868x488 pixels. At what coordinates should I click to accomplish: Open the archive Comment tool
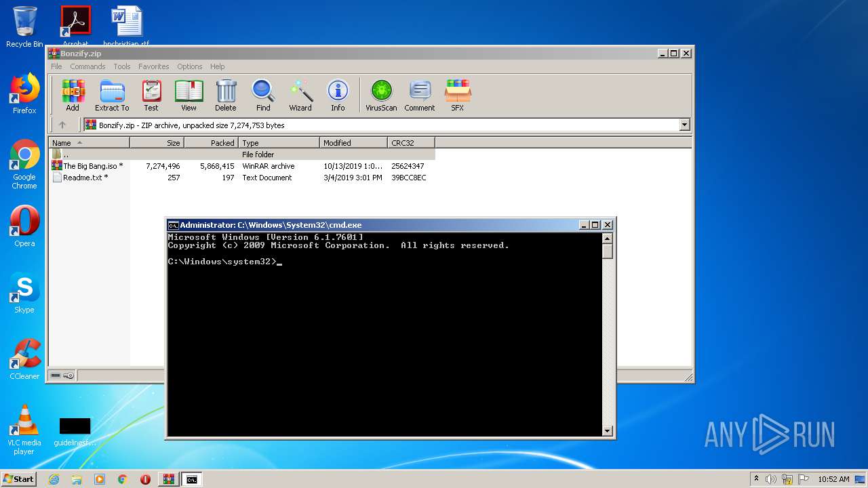click(x=420, y=95)
